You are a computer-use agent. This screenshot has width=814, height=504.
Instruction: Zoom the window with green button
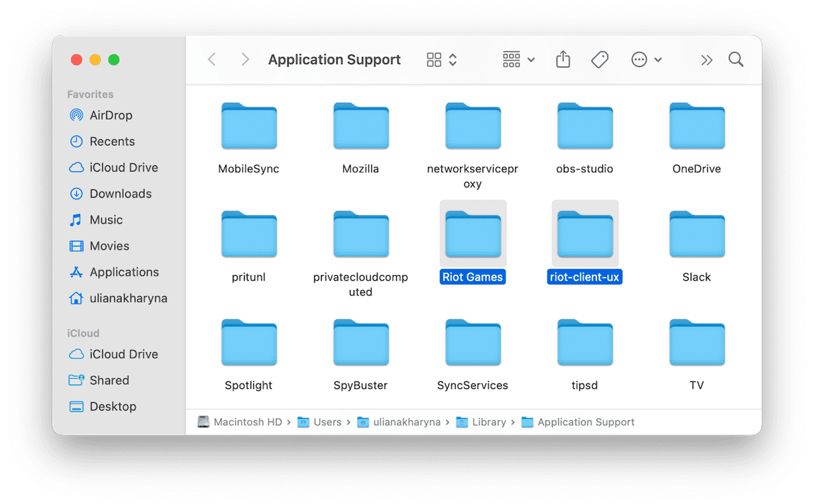(114, 60)
